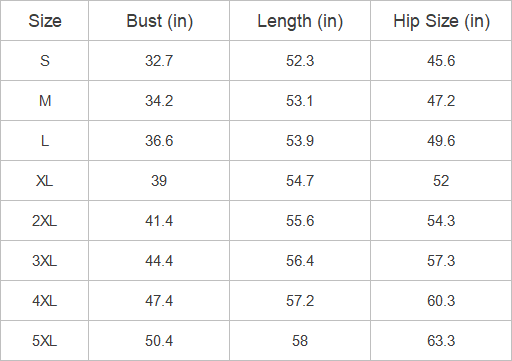512x361 pixels.
Task: Click the 32.7 bust value
Action: click(x=159, y=61)
